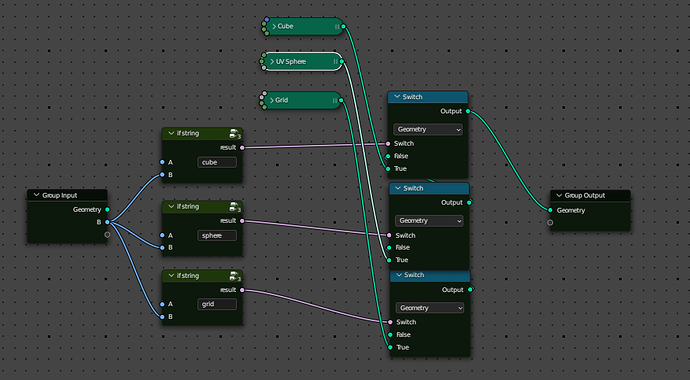Click Switch input socket fed by grid if string
The height and width of the screenshot is (380, 690).
click(x=390, y=322)
